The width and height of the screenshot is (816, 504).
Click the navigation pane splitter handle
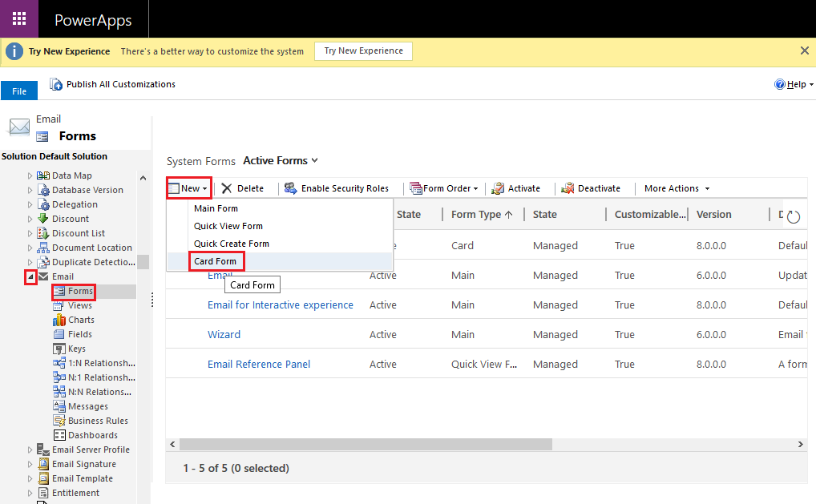click(152, 300)
